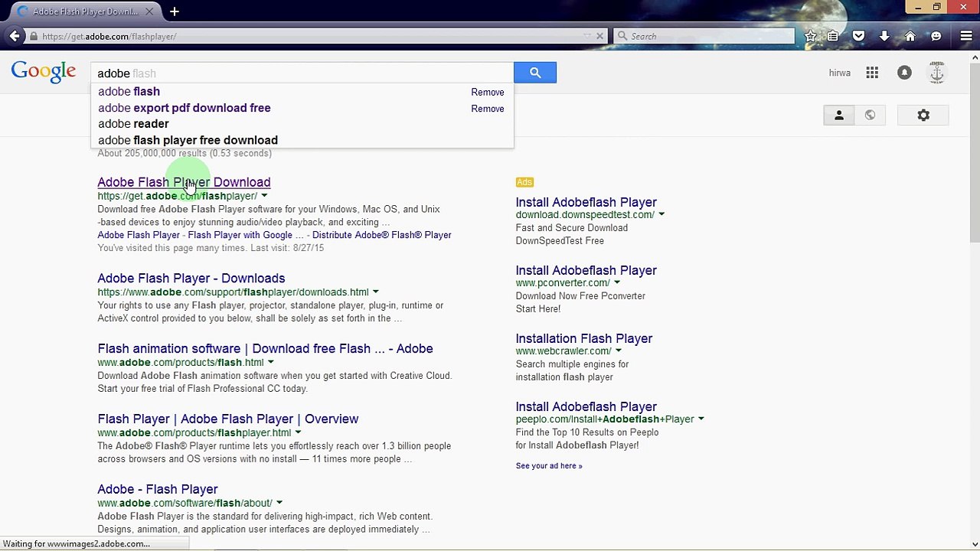Open Google search settings gear

click(923, 115)
